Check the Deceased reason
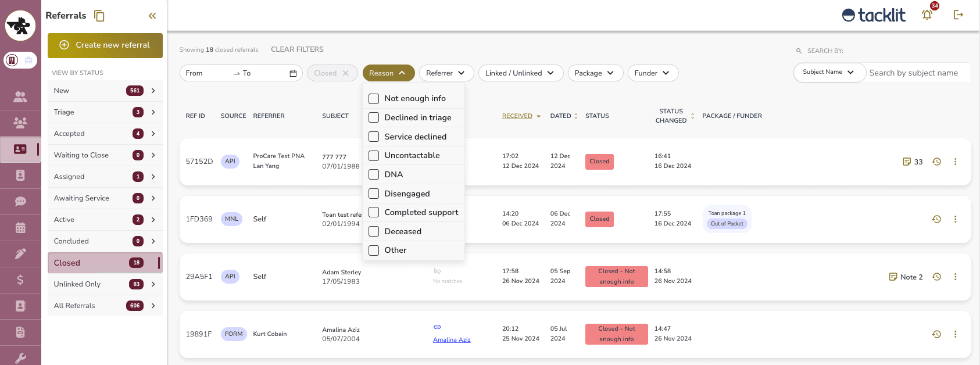Viewport: 980px width, 365px height. (374, 231)
